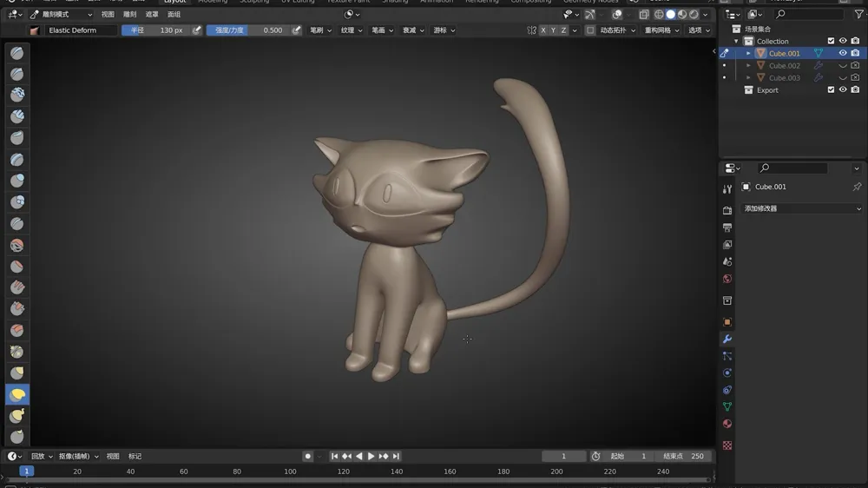Open the 选项 dropdown

[699, 30]
